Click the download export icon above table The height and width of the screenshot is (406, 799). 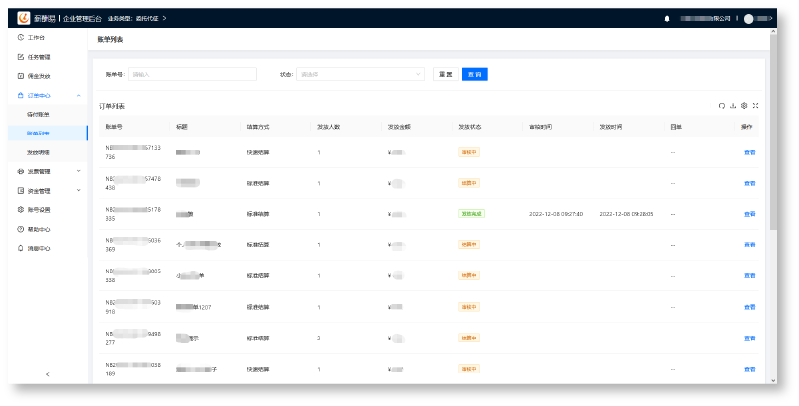click(x=733, y=105)
